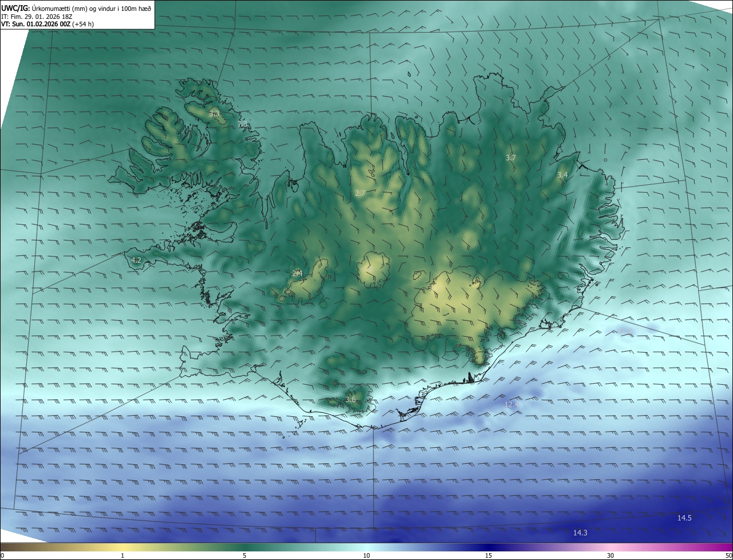The width and height of the screenshot is (733, 560).
Task: Click the 12.4 value label over the sea
Action: 511,404
